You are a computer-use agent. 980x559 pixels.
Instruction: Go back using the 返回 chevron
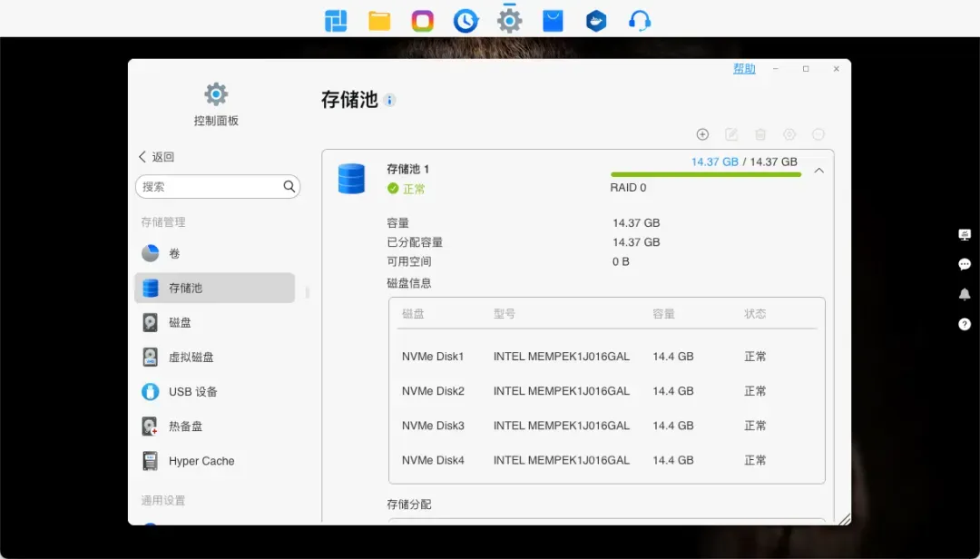click(x=142, y=157)
